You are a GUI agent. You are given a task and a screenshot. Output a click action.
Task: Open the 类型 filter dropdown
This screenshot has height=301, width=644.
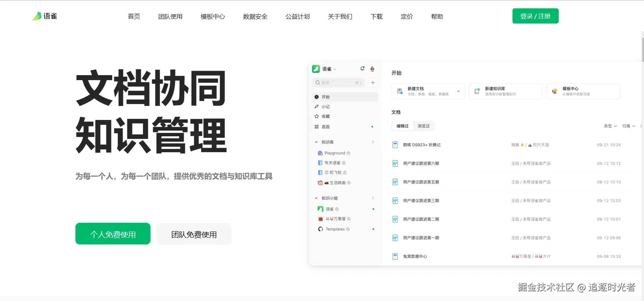(610, 126)
